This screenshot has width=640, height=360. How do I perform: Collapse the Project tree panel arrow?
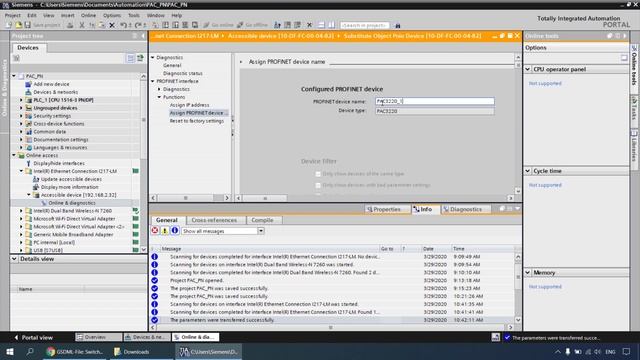click(x=143, y=36)
